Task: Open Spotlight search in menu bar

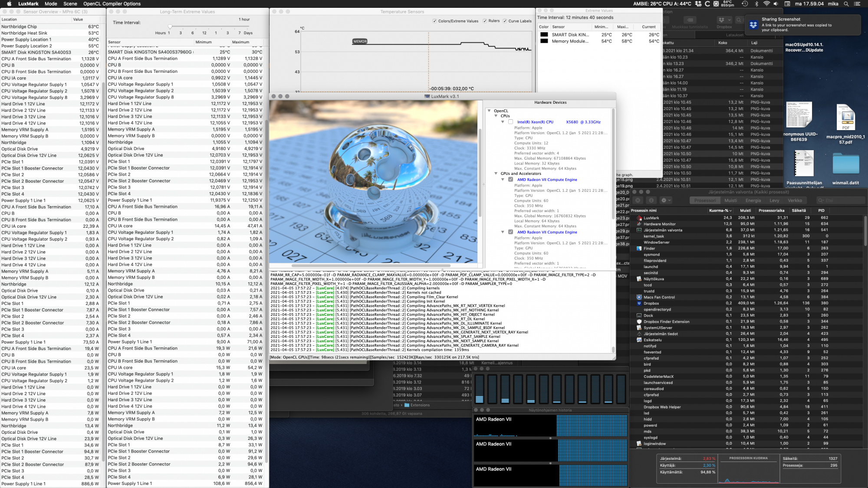Action: (x=846, y=3)
